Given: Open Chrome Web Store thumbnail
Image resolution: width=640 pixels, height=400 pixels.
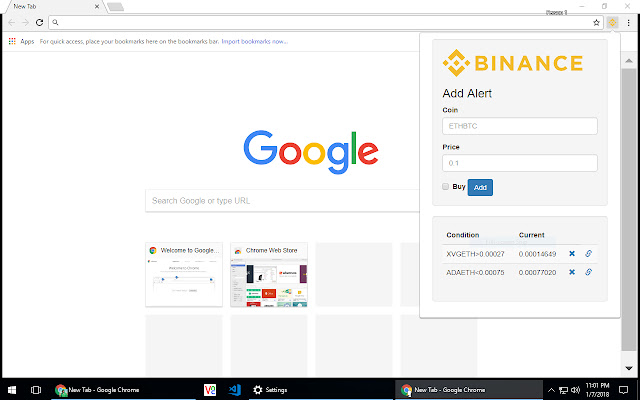Looking at the screenshot, I should [x=269, y=274].
